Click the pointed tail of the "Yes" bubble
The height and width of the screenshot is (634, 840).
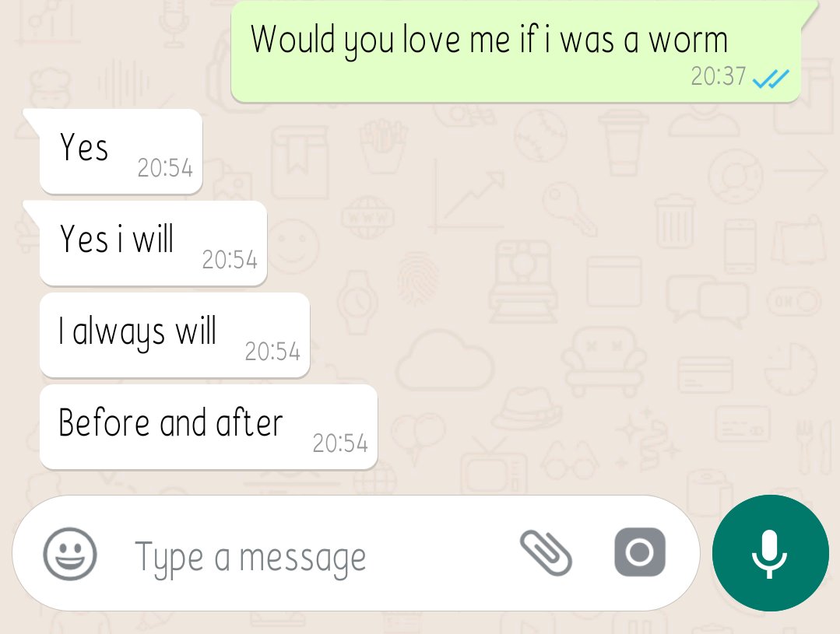[31, 121]
